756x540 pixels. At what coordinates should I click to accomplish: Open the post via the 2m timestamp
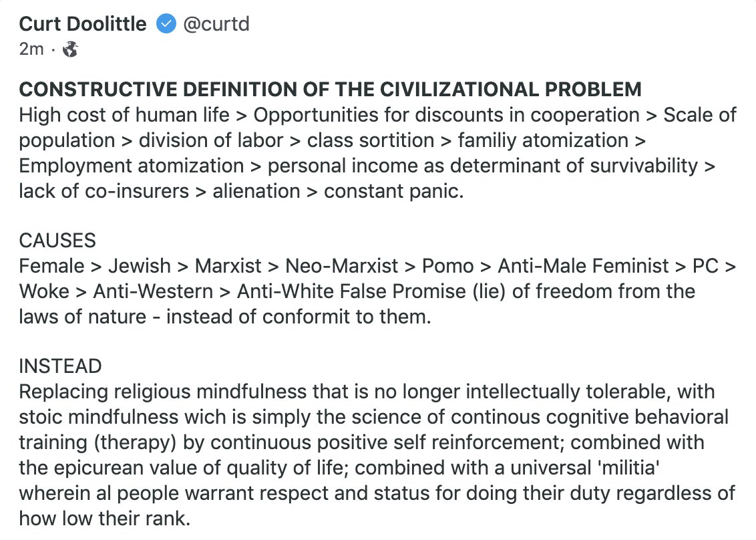[31, 49]
